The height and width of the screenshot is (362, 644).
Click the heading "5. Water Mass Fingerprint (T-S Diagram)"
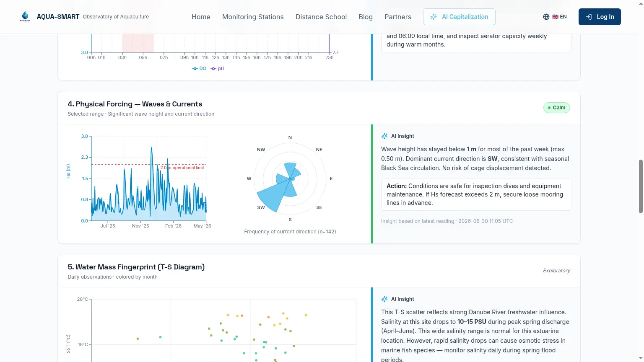pos(136,267)
